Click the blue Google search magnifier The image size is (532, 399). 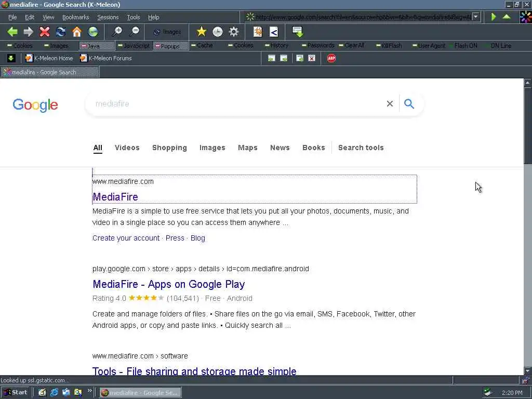click(409, 104)
